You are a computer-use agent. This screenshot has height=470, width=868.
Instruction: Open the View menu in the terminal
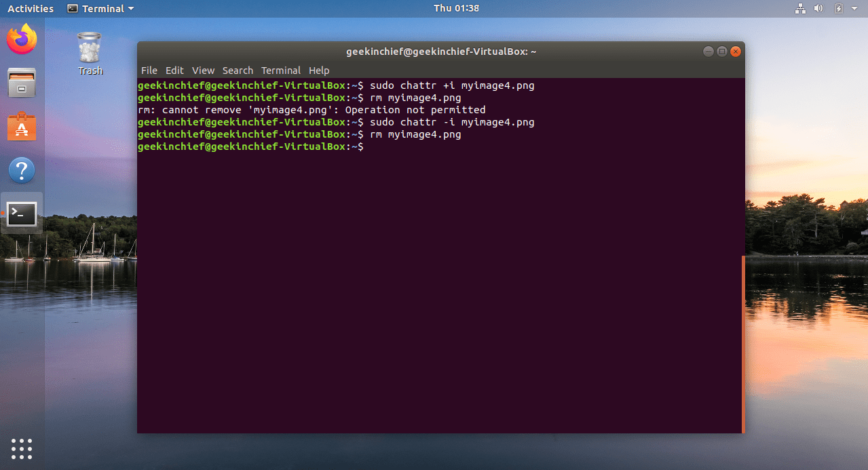[203, 70]
